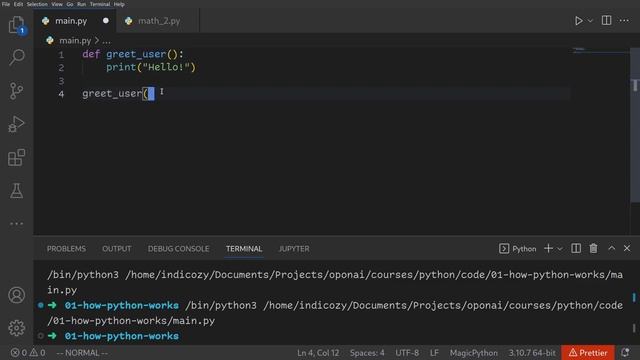Open the Testing flask view

[16, 191]
